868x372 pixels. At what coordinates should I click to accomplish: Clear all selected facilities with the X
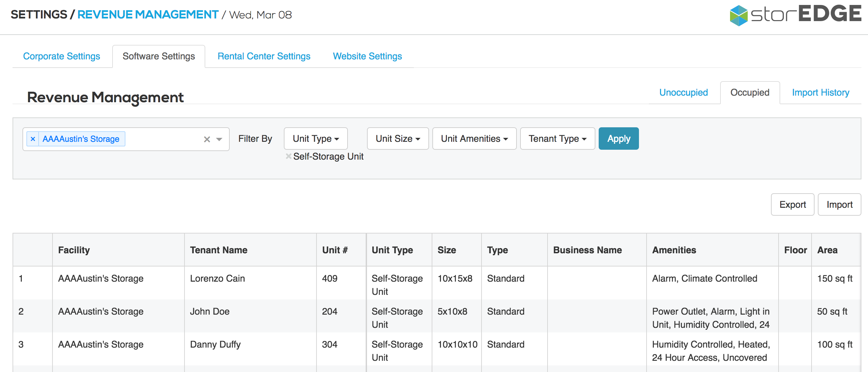pos(207,139)
